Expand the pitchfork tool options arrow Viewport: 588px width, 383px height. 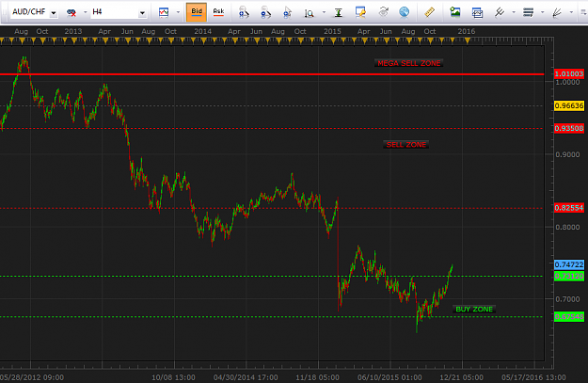[x=514, y=12]
